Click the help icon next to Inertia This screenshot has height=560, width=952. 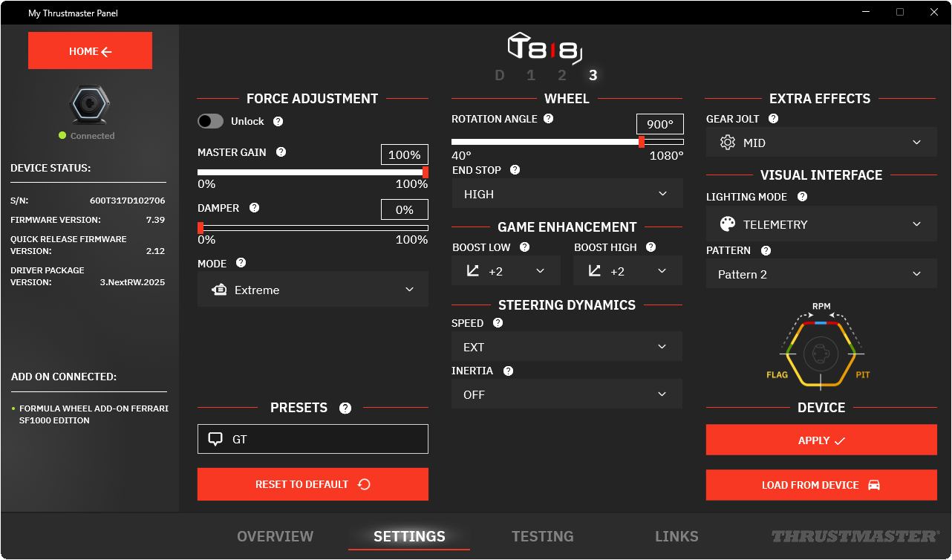coord(508,371)
